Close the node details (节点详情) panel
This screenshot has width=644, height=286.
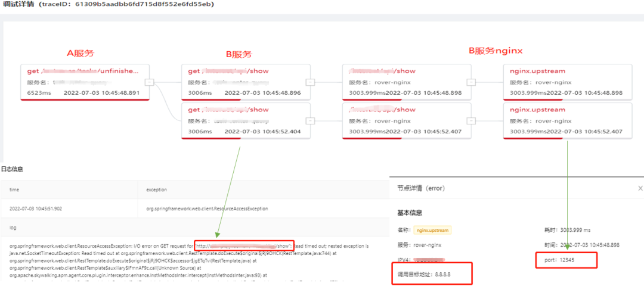coord(640,188)
